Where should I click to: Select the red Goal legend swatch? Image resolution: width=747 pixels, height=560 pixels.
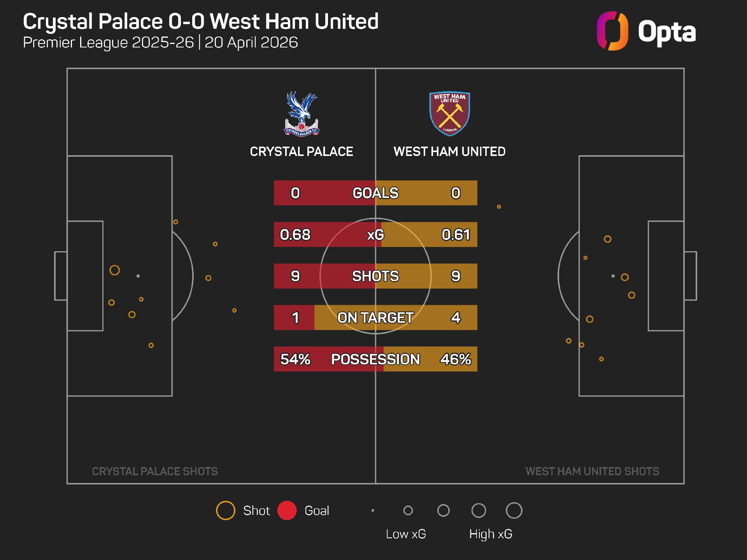click(x=287, y=511)
